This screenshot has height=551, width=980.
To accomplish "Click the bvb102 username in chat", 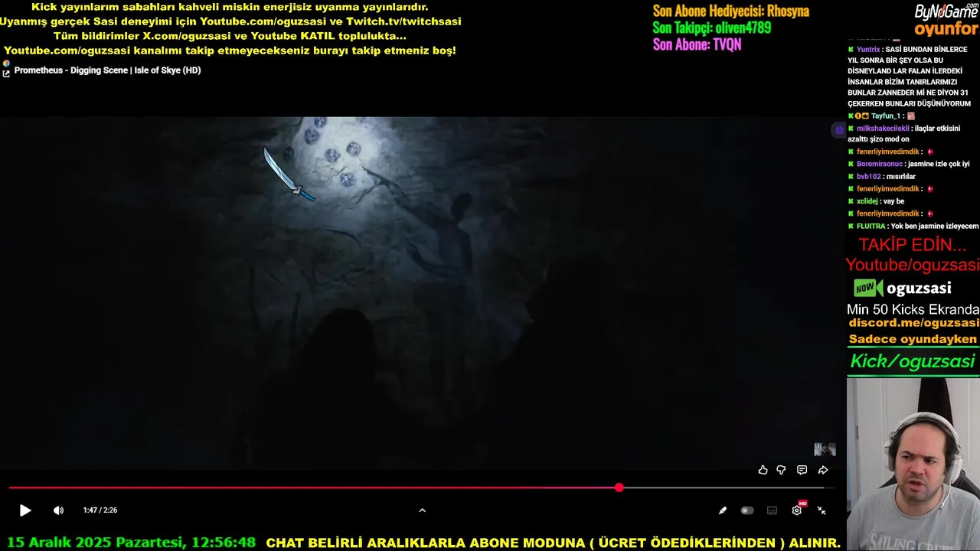I will pos(869,177).
